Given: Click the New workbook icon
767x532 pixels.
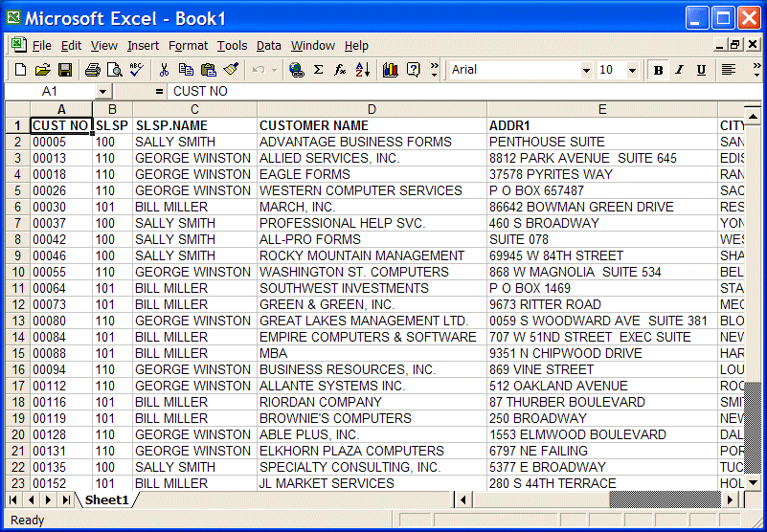Looking at the screenshot, I should [20, 70].
